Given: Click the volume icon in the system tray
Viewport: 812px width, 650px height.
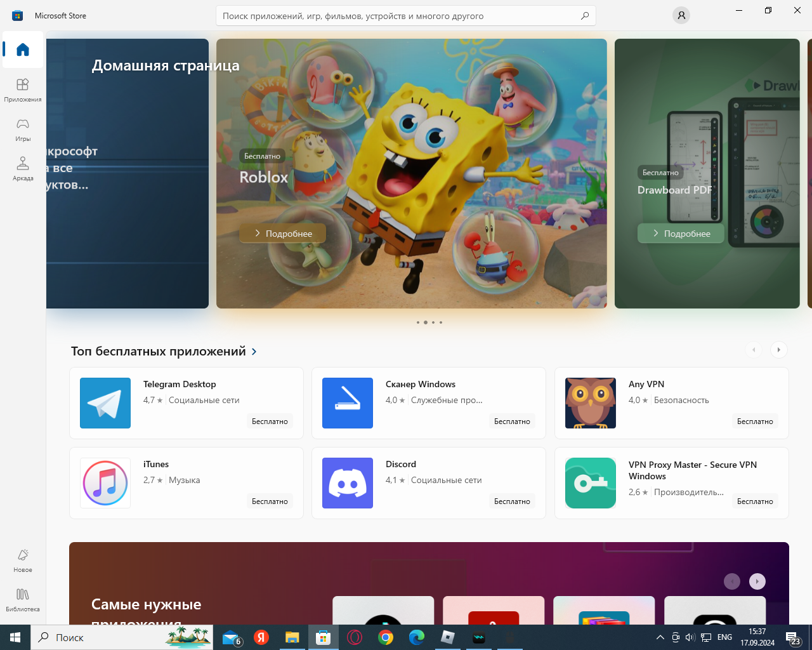Looking at the screenshot, I should coord(690,637).
